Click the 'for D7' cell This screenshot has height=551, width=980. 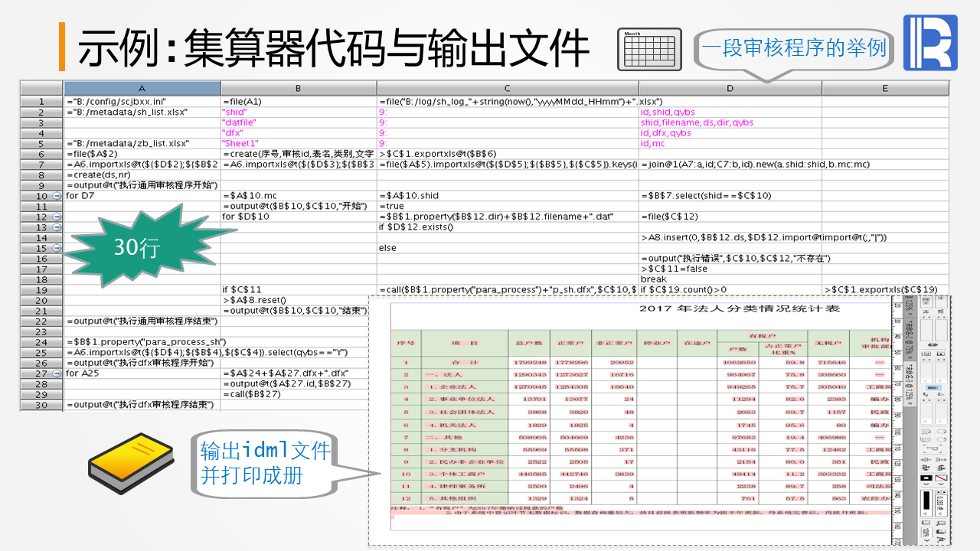click(x=142, y=196)
